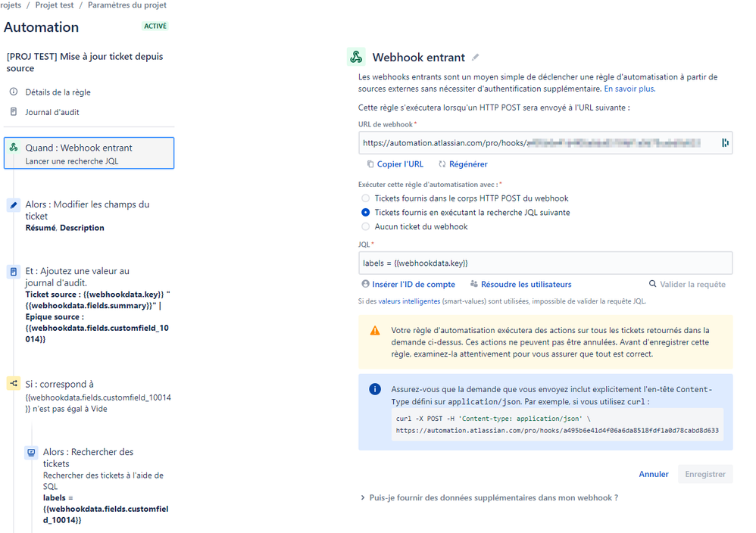Click Insérer l'ID de compte

pyautogui.click(x=413, y=285)
